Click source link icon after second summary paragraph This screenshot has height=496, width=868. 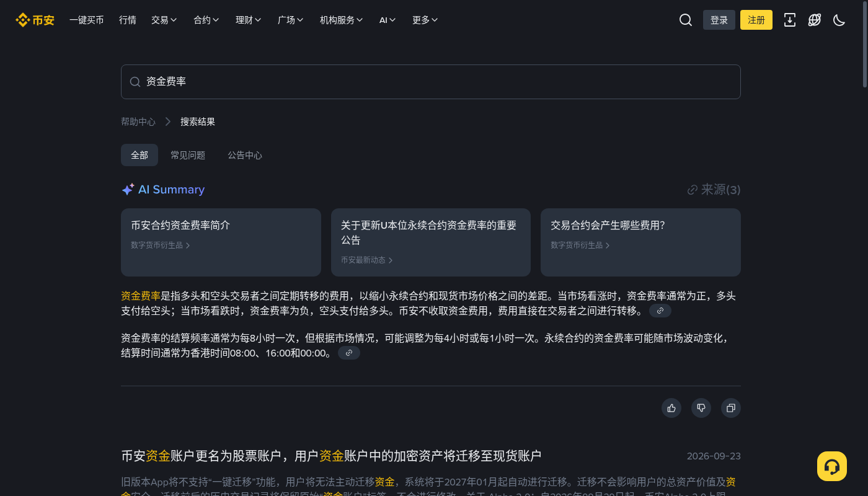pyautogui.click(x=349, y=353)
